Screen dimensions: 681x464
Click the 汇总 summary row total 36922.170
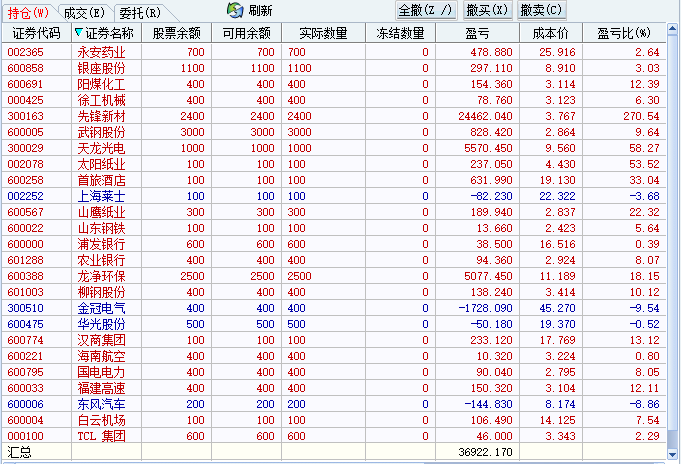pos(489,453)
